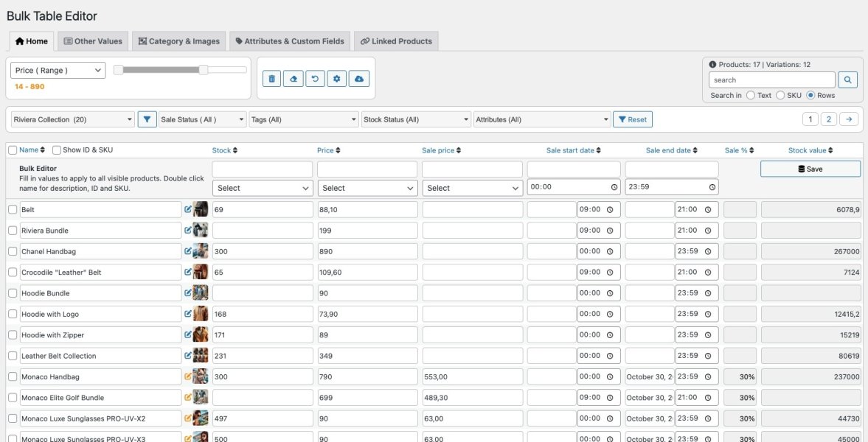Click the search magnifier icon

pyautogui.click(x=847, y=79)
